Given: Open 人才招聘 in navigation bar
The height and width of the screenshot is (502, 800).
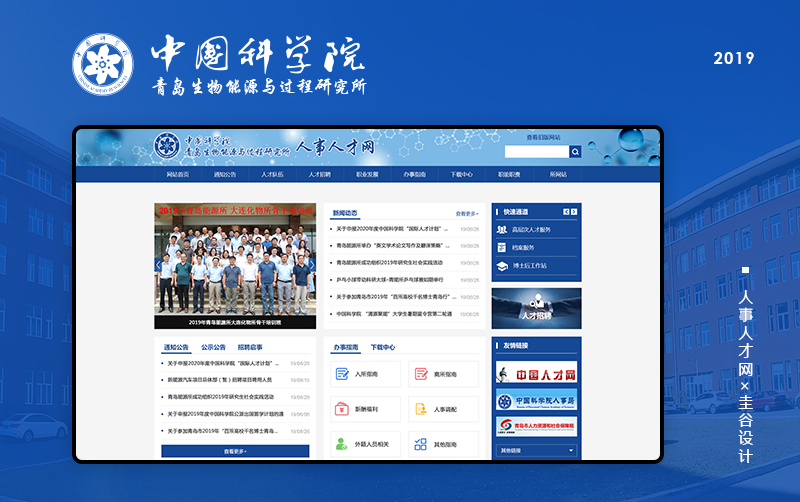Looking at the screenshot, I should (320, 174).
